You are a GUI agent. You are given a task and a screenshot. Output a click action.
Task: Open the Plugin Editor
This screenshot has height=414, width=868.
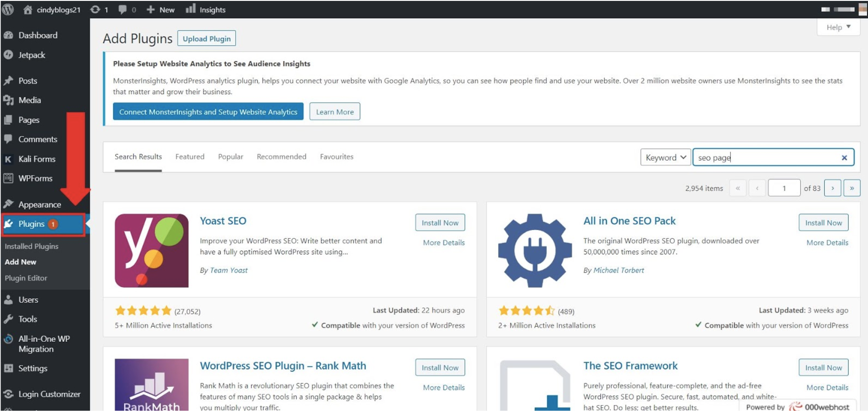(26, 278)
